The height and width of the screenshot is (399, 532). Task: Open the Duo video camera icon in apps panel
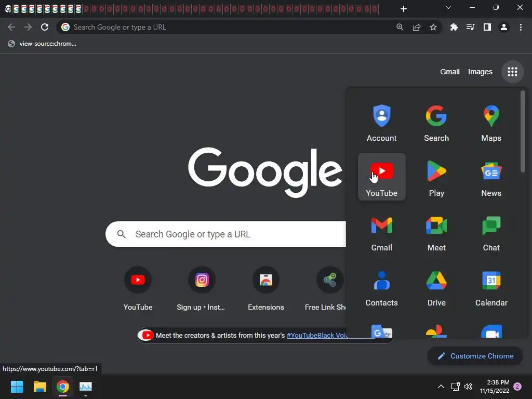click(491, 331)
